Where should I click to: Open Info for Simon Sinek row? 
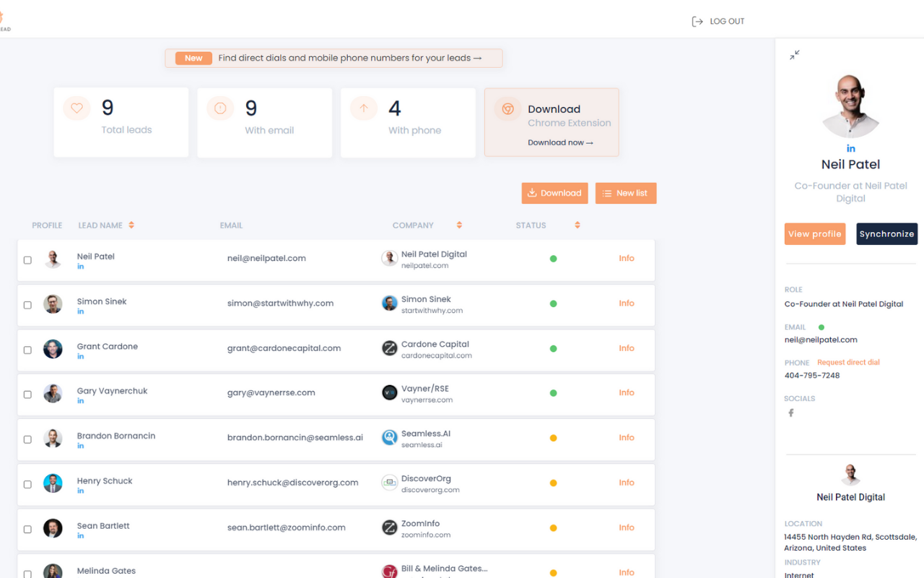[x=627, y=303]
